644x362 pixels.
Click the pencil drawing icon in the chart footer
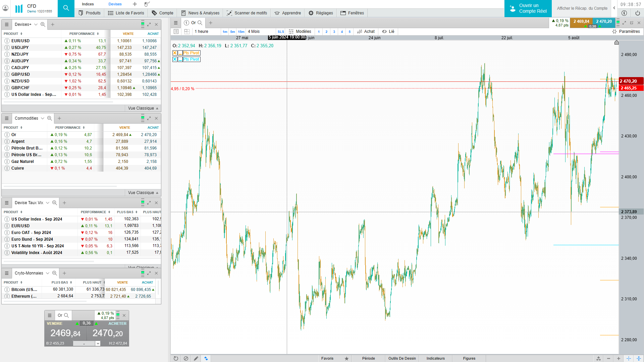196,358
